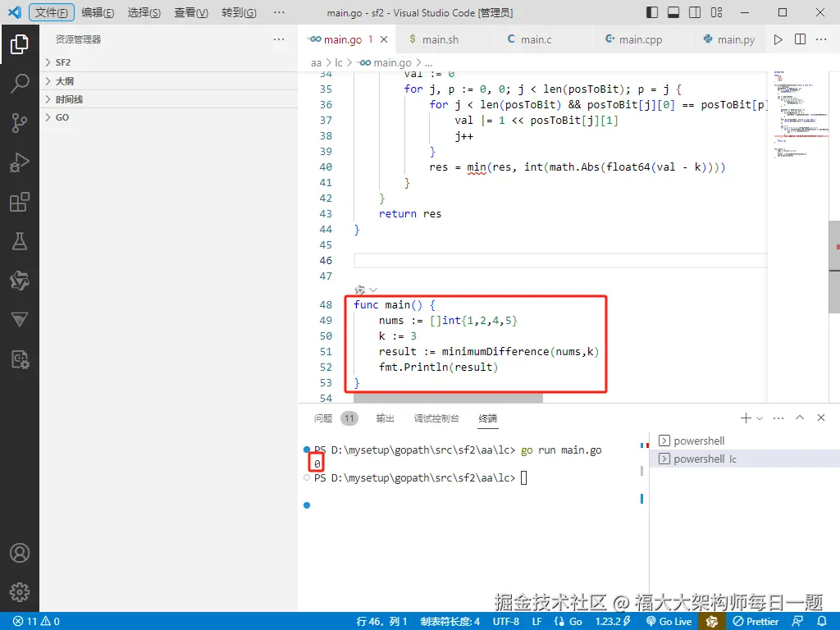Click the notifications bell in status bar

pyautogui.click(x=822, y=621)
